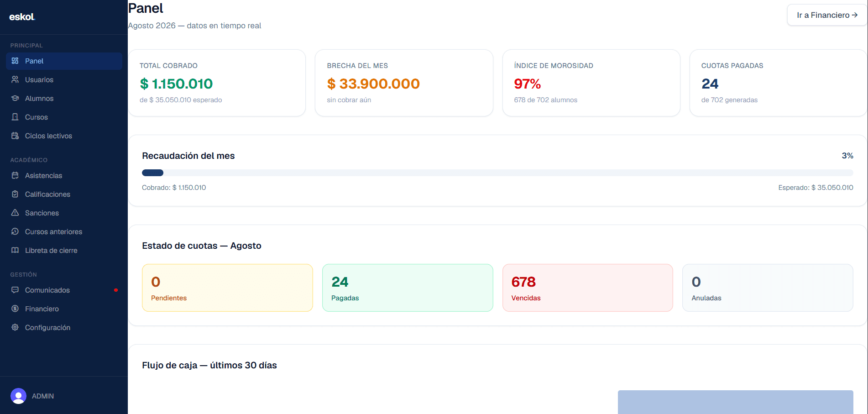Screen dimensions: 868x414
Task: Click the red Vencidas status tile
Action: pos(588,288)
